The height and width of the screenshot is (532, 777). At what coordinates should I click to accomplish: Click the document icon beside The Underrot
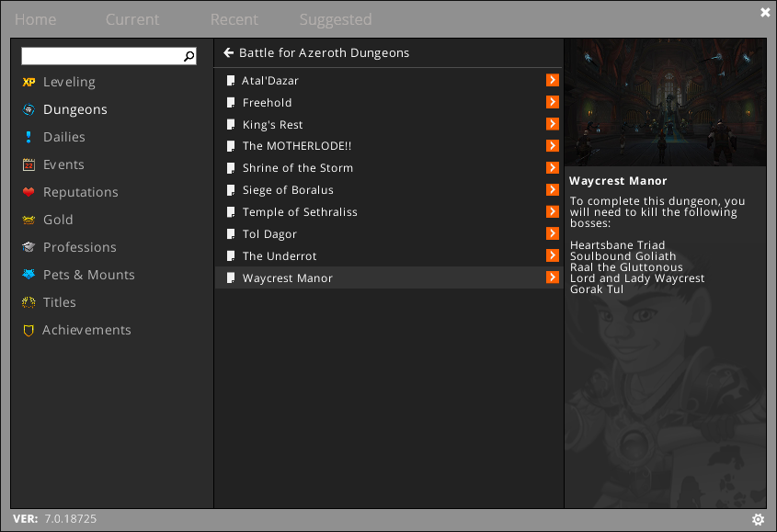[231, 256]
